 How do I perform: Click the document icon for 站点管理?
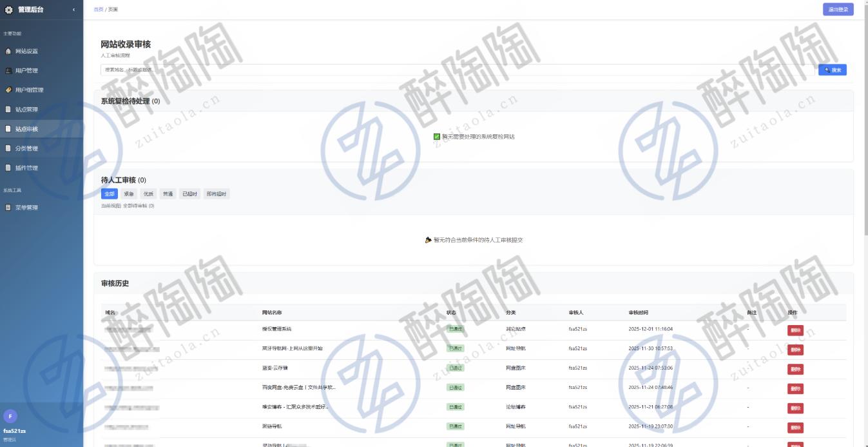[x=8, y=110]
